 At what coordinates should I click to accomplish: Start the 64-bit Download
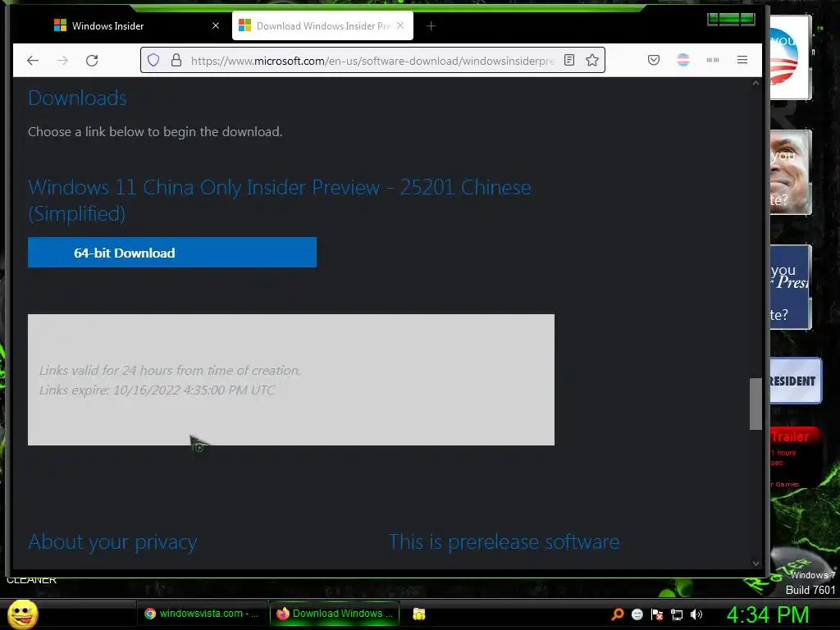point(172,253)
